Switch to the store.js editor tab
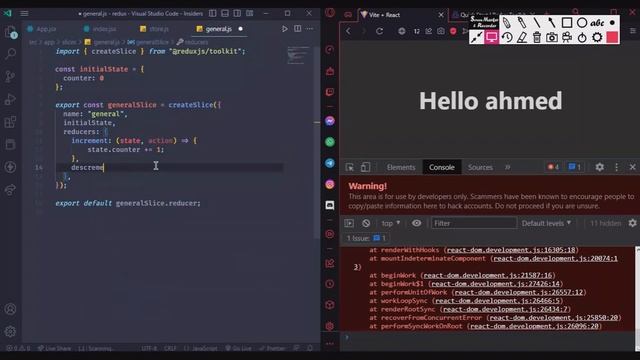Image resolution: width=640 pixels, height=360 pixels. pyautogui.click(x=154, y=29)
